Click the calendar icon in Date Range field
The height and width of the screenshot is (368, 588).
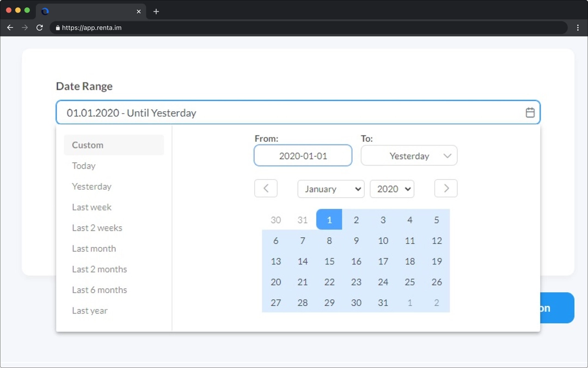point(530,112)
